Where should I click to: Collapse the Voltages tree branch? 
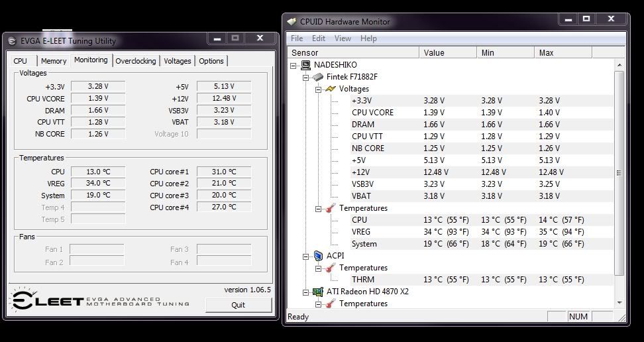pos(318,89)
